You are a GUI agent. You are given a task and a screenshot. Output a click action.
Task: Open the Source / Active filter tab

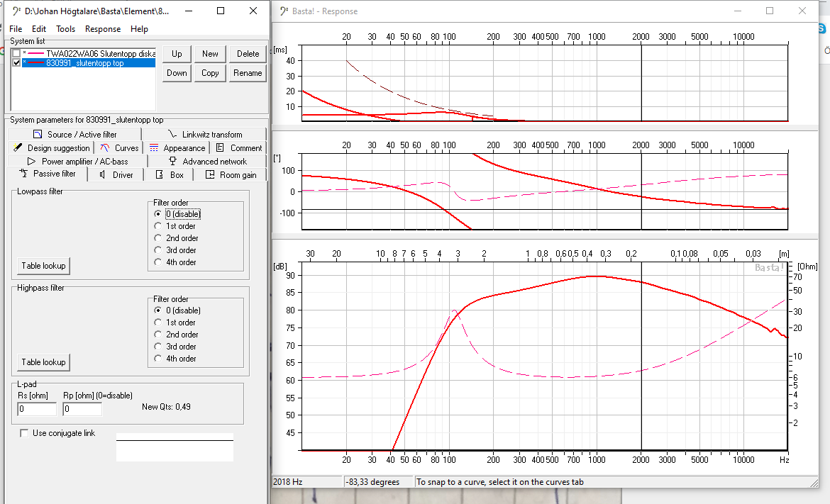coord(74,135)
